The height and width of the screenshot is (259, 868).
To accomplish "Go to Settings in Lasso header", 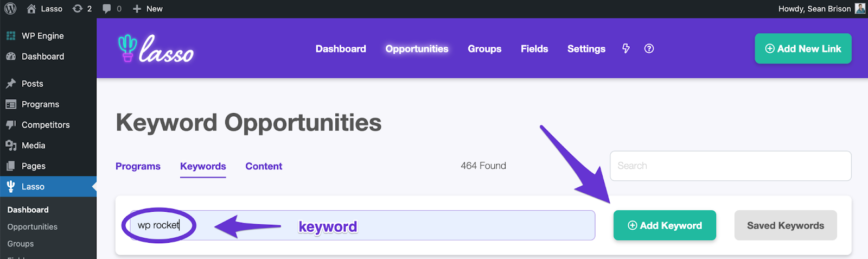I will [x=586, y=48].
